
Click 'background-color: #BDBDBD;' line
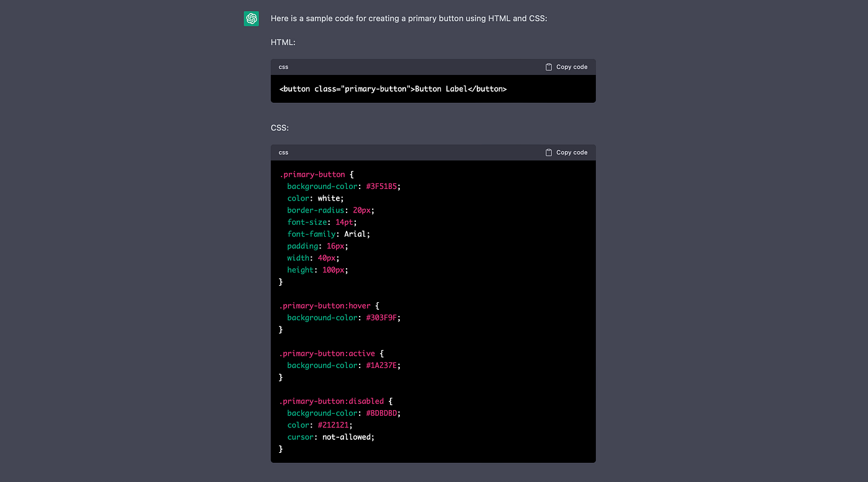pos(344,413)
